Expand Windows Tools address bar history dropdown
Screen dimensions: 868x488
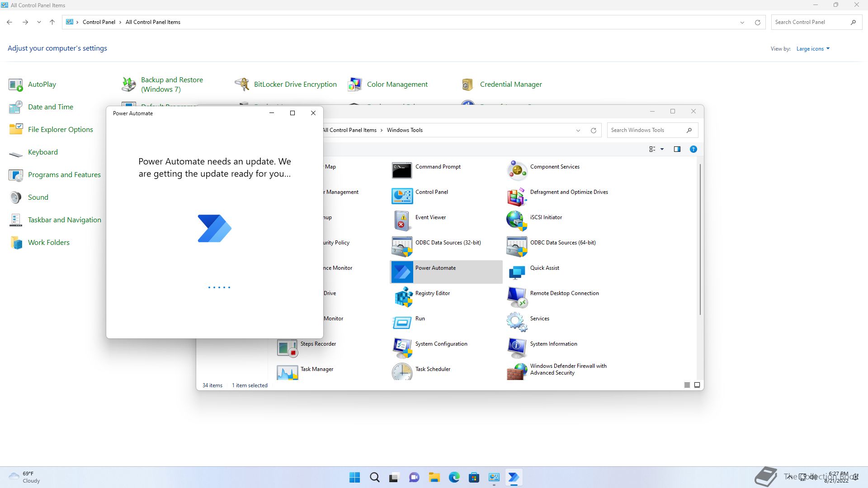578,130
